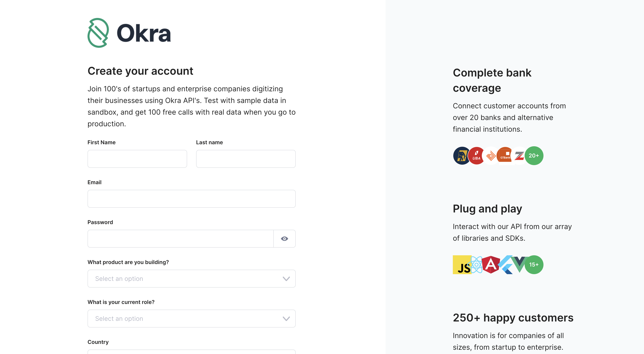
Task: Click the JavaScript JS icon
Action: [x=462, y=264]
